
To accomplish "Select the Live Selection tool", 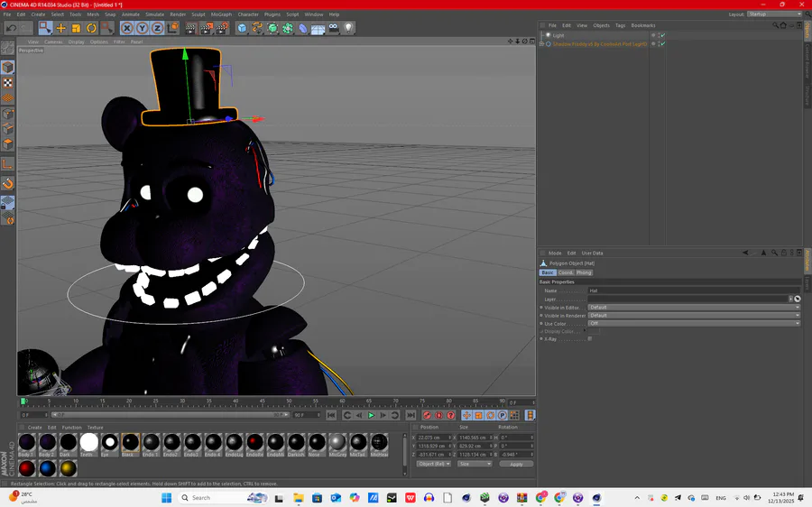I will coord(46,28).
